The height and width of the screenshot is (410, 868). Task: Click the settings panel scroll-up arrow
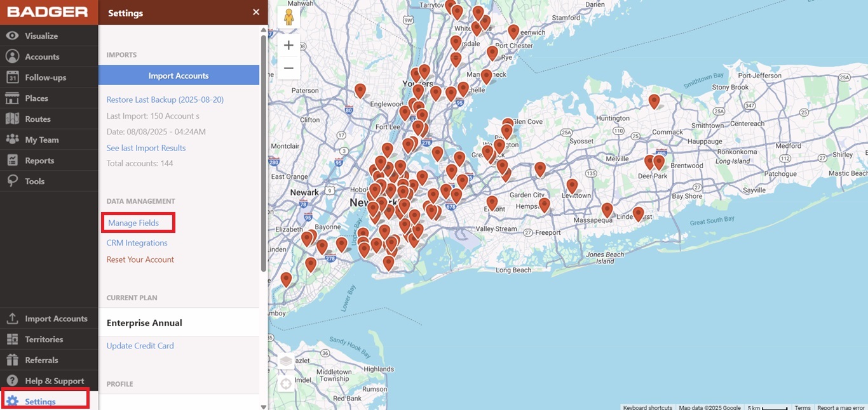point(264,30)
